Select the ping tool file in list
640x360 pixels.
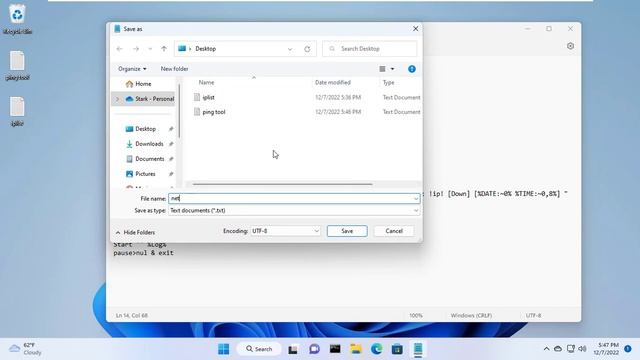(x=213, y=112)
